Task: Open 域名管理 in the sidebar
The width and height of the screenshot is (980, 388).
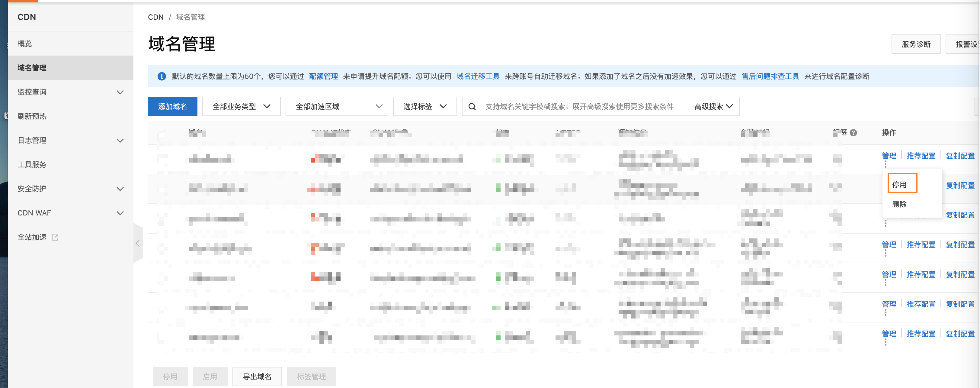Action: coord(71,68)
